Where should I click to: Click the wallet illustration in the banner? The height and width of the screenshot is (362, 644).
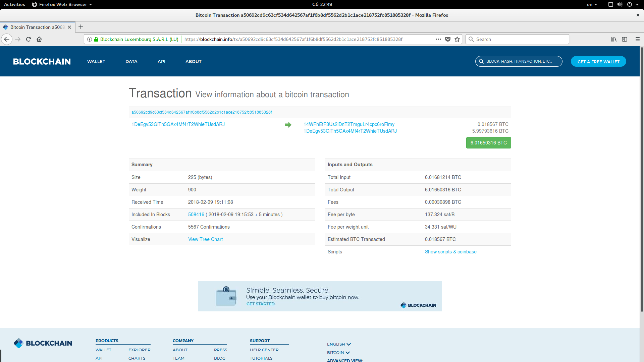(x=226, y=296)
